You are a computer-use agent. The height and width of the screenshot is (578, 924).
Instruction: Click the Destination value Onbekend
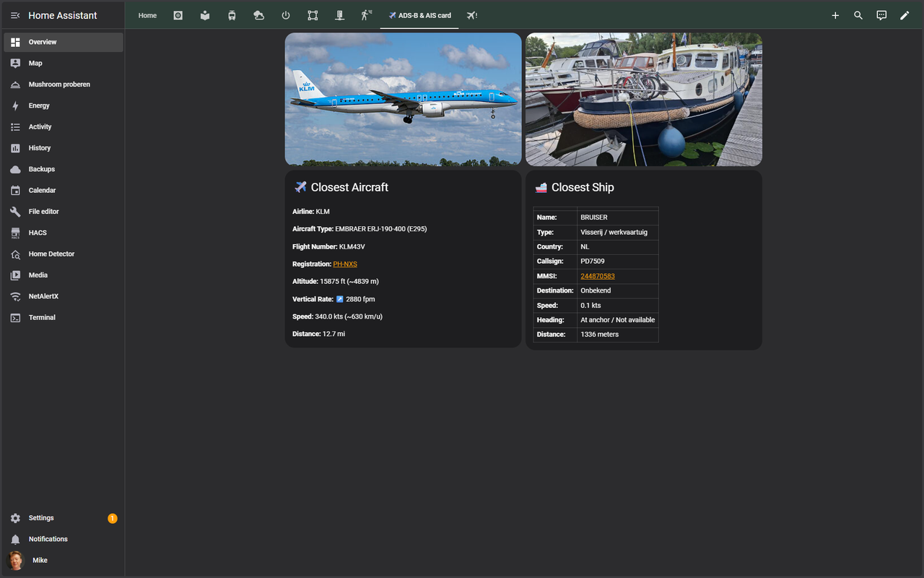[x=617, y=290]
